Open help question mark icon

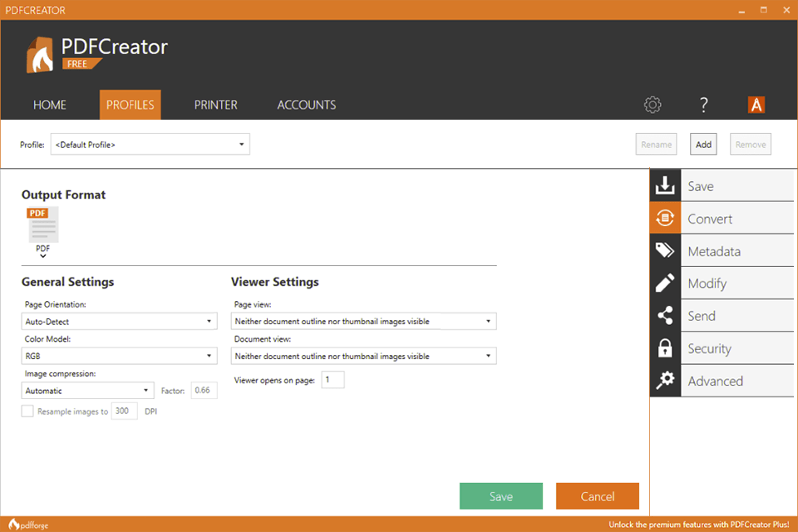tap(704, 105)
